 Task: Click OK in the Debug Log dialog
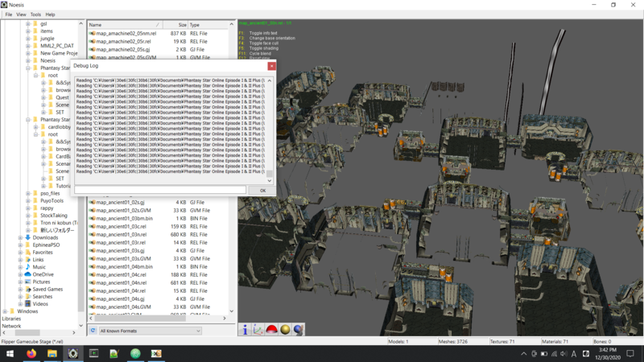[262, 191]
